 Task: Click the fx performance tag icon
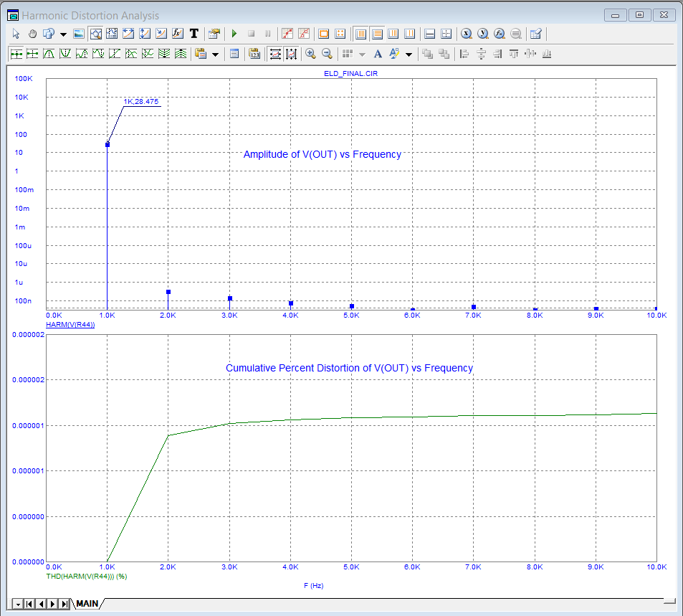(178, 34)
